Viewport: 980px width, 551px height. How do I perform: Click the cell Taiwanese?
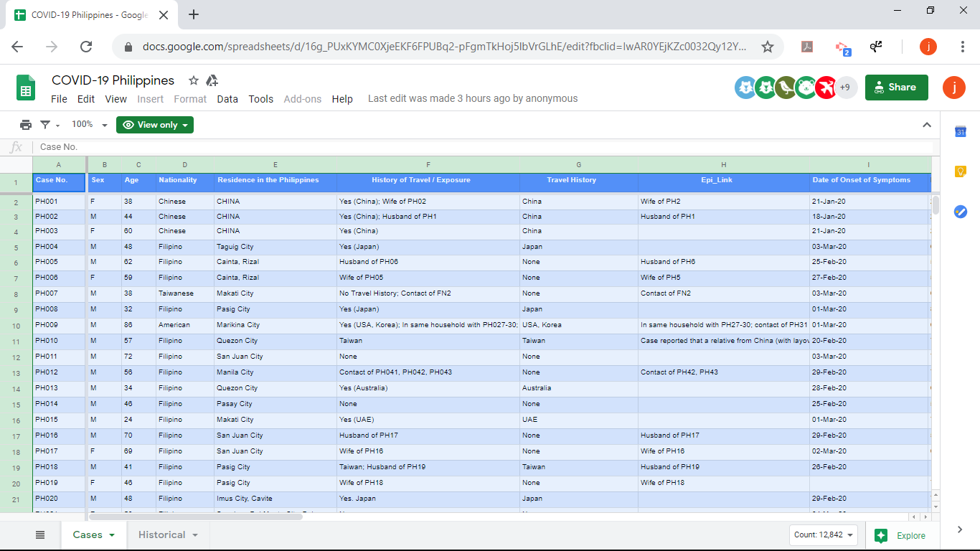[185, 293]
